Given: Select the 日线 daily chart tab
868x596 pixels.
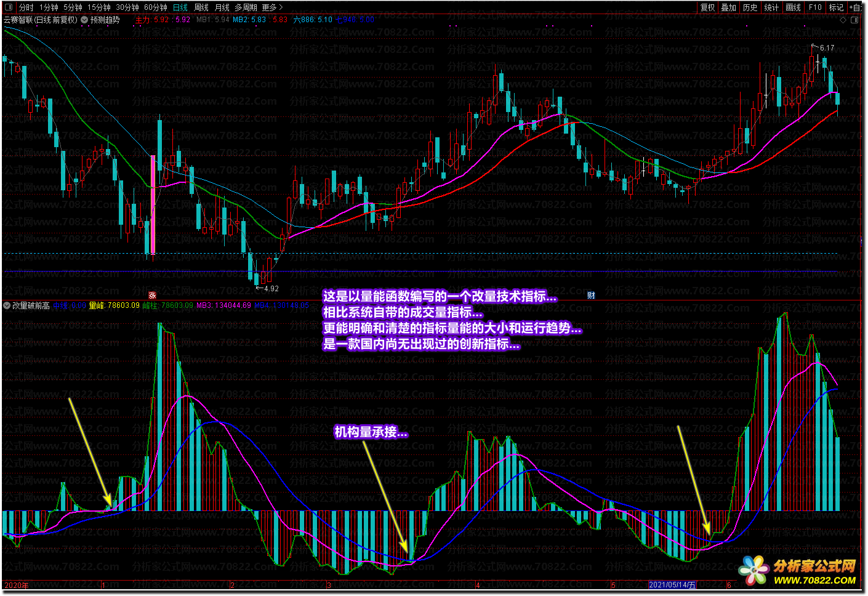Looking at the screenshot, I should click(x=180, y=7).
